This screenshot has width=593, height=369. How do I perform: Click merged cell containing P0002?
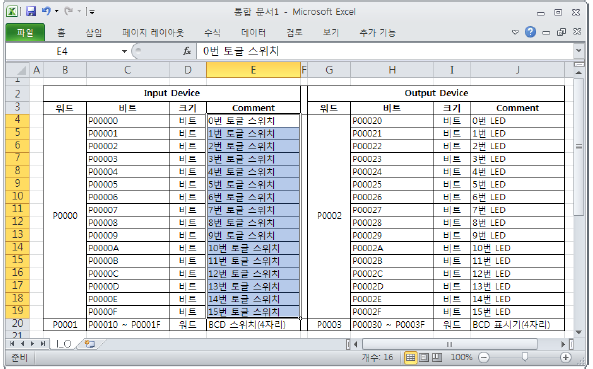point(329,216)
